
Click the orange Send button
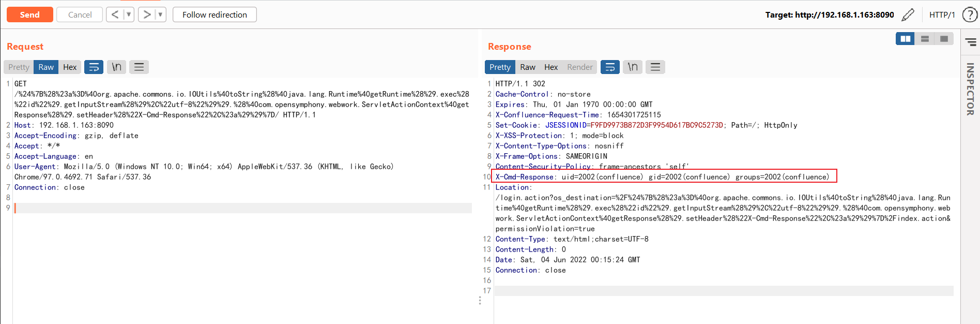[x=29, y=14]
